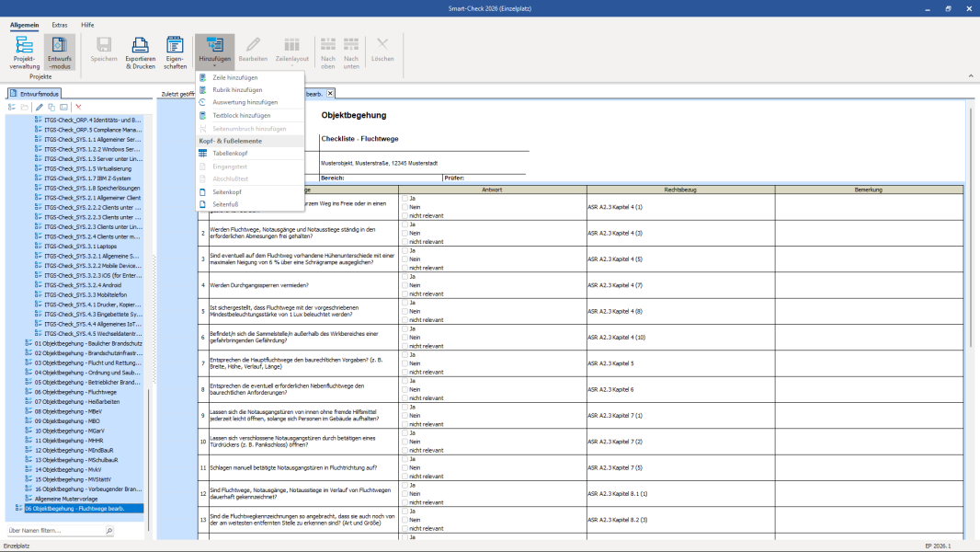
Task: Check Ja for question 1
Action: 405,198
